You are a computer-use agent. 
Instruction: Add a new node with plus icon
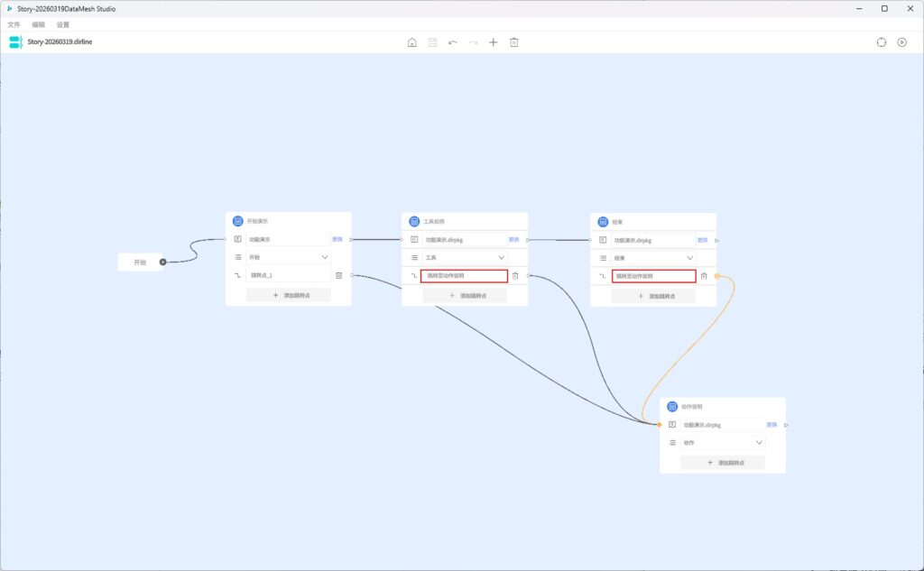tap(494, 42)
